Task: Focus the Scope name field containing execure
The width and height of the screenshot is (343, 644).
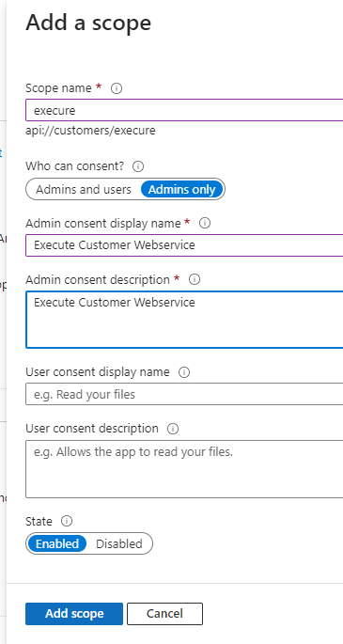Action: (184, 110)
